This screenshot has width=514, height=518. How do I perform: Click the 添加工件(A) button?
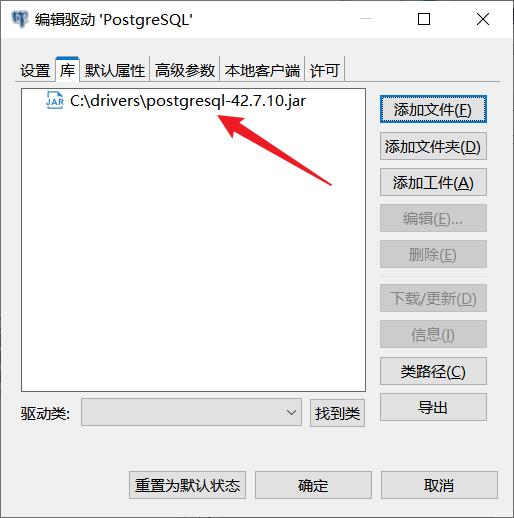tap(433, 182)
